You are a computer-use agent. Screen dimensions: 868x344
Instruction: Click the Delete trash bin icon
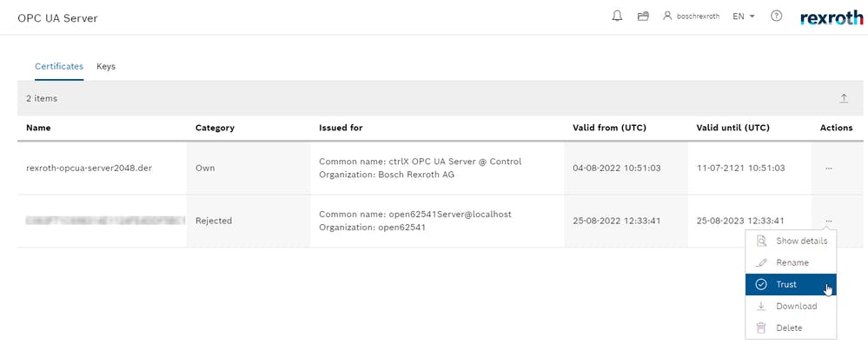(x=762, y=328)
